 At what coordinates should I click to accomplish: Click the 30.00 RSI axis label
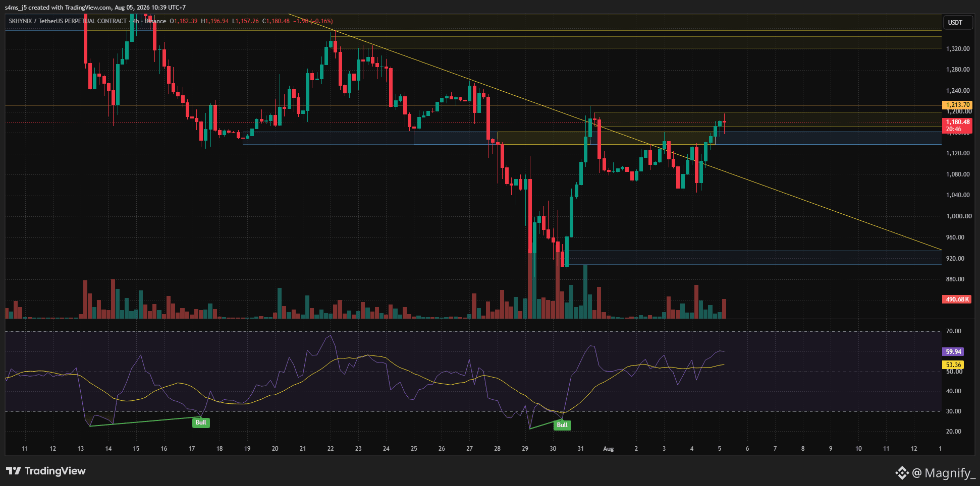(954, 411)
